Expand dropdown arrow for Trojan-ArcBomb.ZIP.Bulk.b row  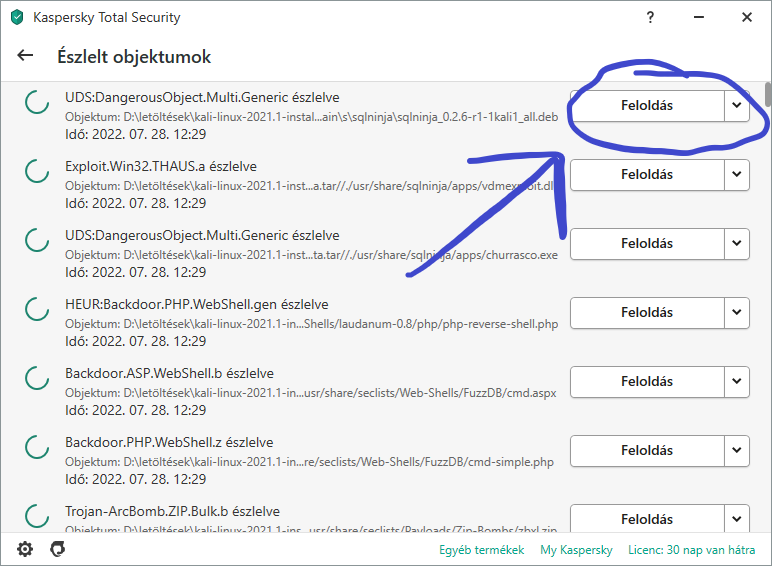click(x=737, y=518)
